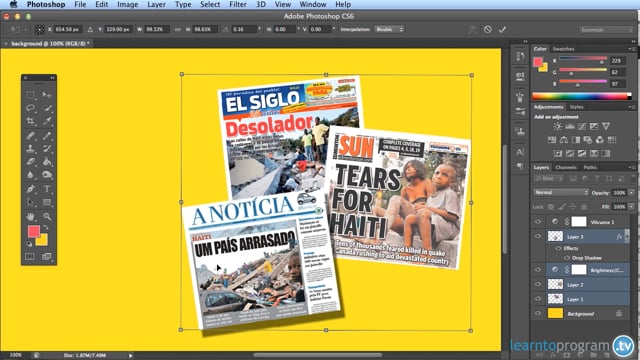Open the Paths tab
640x360 pixels.
click(x=590, y=167)
